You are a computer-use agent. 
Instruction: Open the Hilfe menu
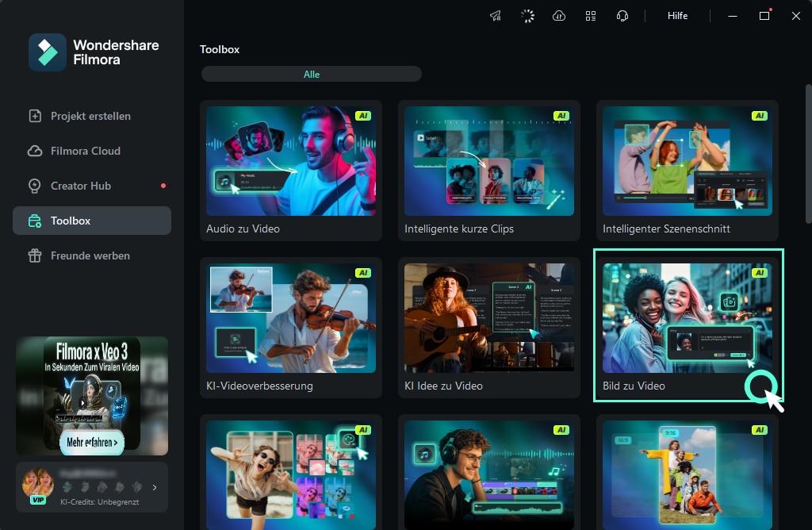(677, 16)
